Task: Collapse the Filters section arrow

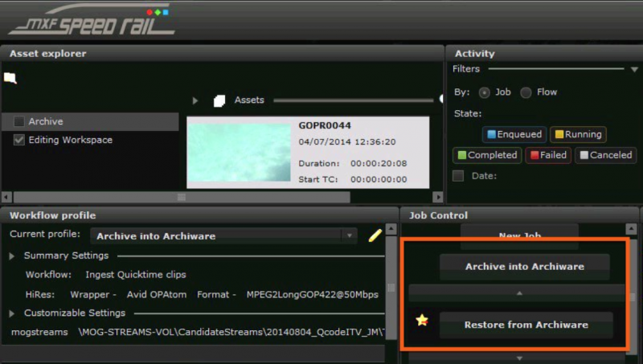Action: 634,70
